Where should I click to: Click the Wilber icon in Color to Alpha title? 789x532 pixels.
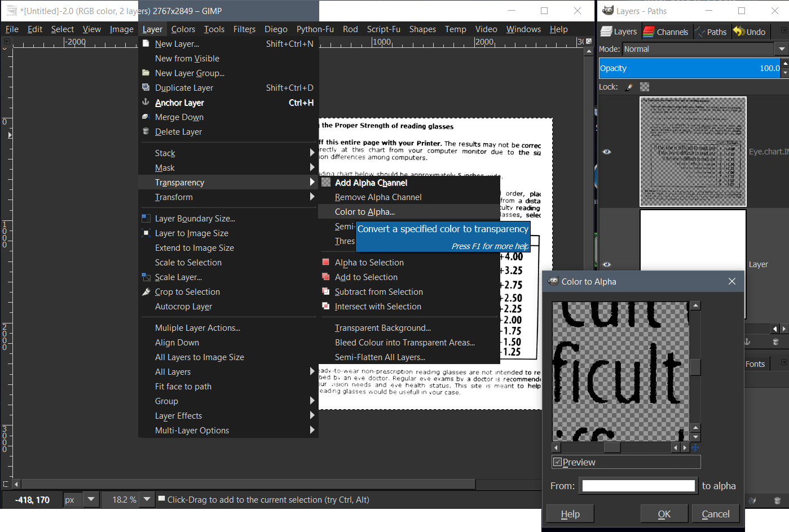click(553, 281)
